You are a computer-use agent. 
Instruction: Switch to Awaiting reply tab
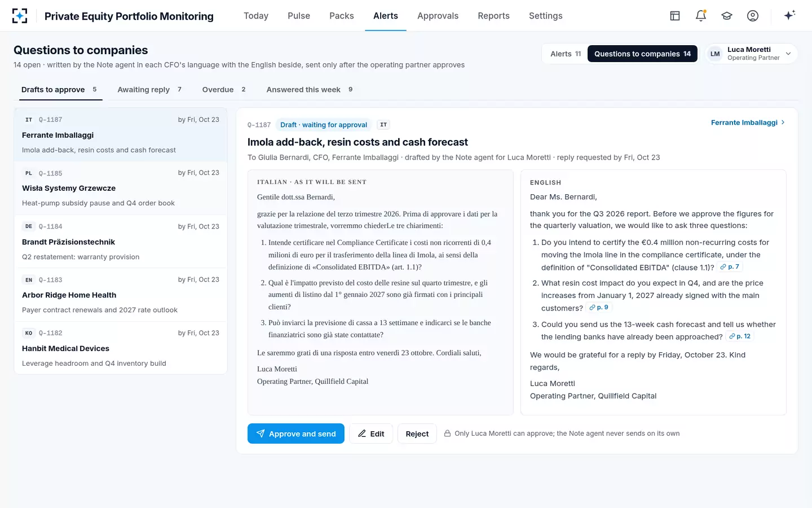[x=149, y=90]
